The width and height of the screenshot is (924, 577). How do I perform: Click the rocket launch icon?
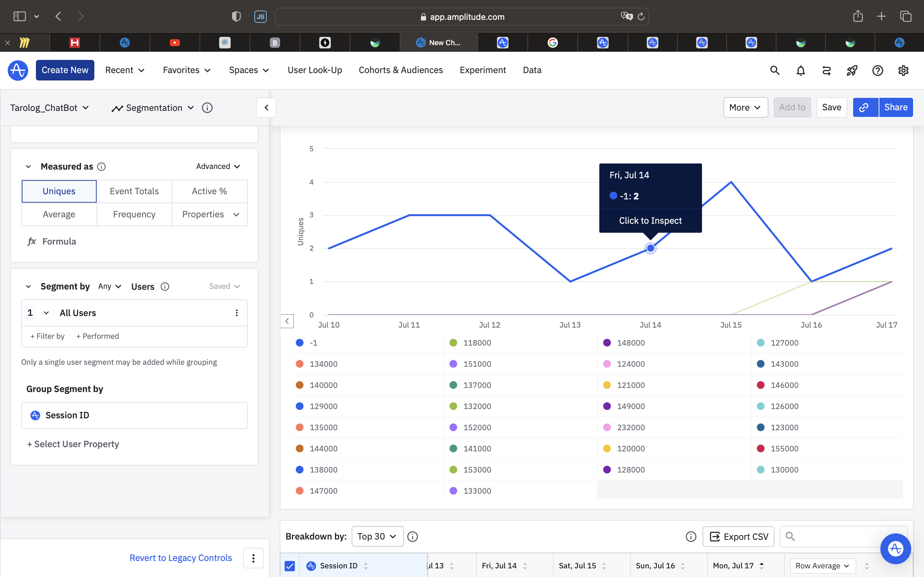[852, 70]
